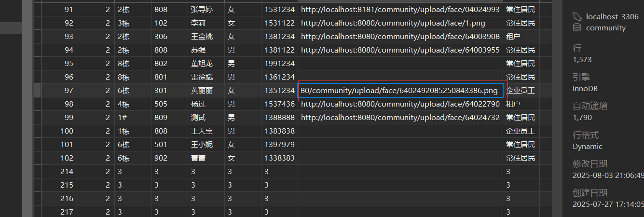Image resolution: width=644 pixels, height=217 pixels.
Task: Click the localhost_3306 connection icon
Action: (x=576, y=17)
